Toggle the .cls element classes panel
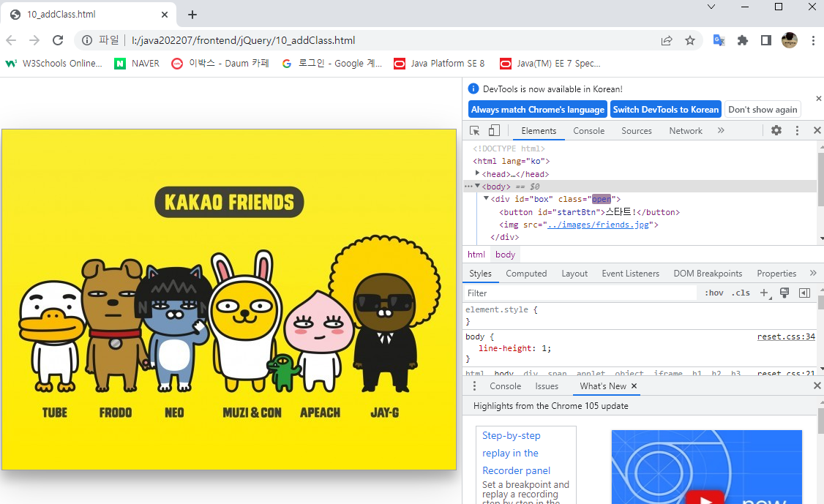The image size is (824, 504). pyautogui.click(x=741, y=293)
